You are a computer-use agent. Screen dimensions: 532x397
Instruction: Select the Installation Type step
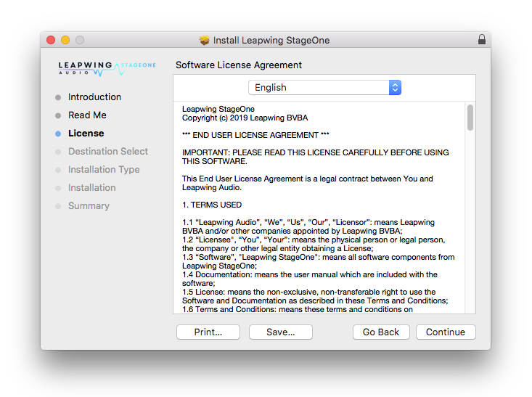click(x=104, y=170)
